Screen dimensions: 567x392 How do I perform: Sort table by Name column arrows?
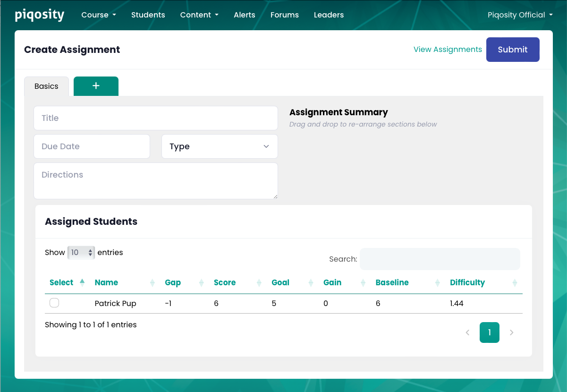click(x=152, y=283)
